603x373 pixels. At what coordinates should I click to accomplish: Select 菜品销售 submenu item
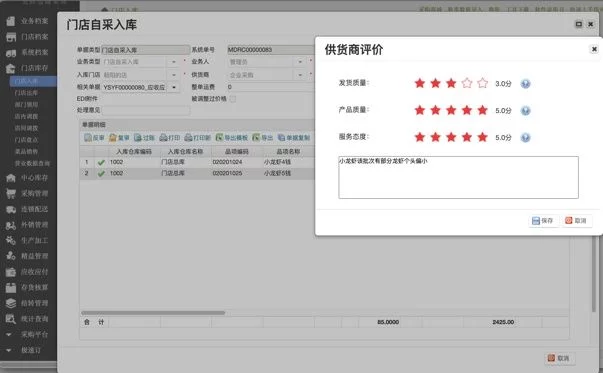(x=26, y=152)
